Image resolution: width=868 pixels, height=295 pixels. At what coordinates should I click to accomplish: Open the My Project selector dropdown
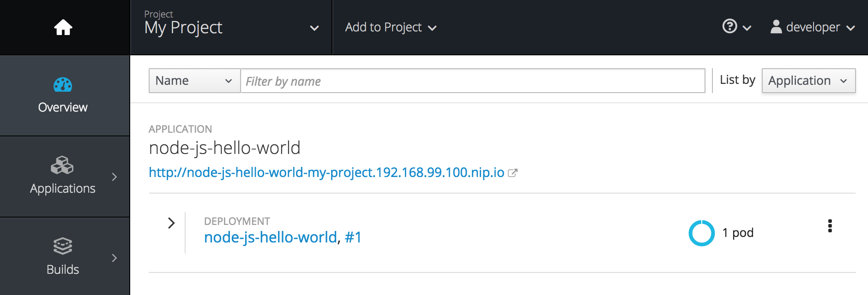tap(231, 28)
